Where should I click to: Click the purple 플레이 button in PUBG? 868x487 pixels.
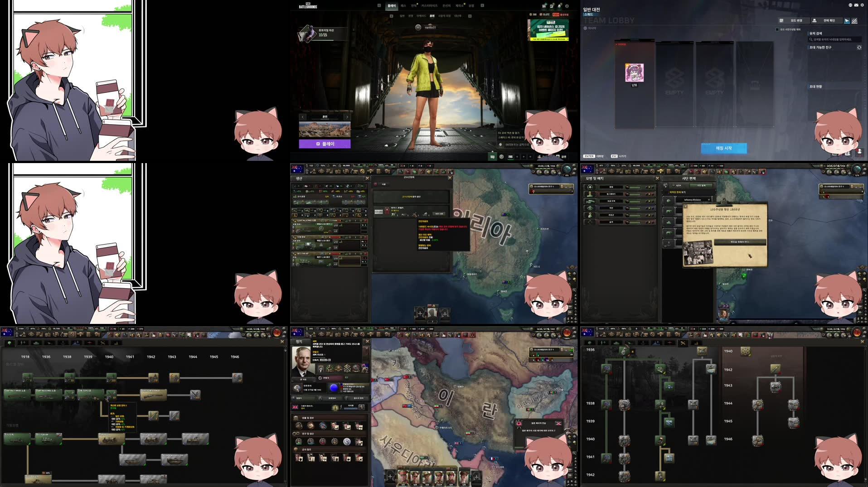coord(325,144)
